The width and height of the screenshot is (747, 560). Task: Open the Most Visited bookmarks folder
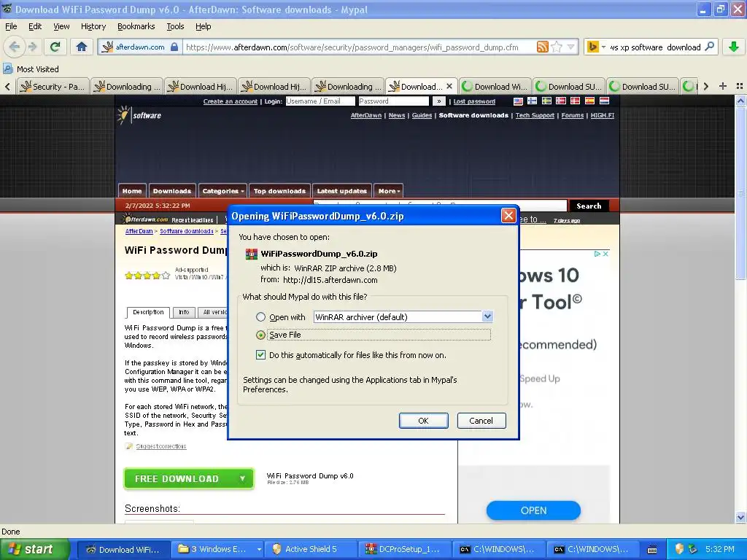[x=31, y=69]
